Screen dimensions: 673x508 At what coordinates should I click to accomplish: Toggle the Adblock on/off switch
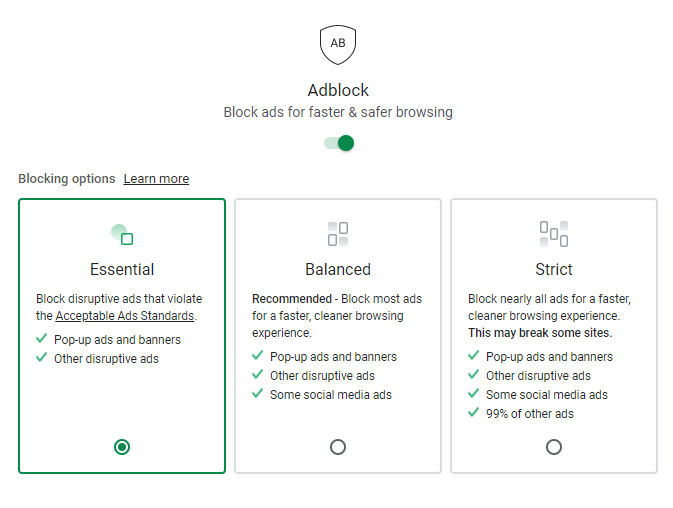click(x=339, y=143)
